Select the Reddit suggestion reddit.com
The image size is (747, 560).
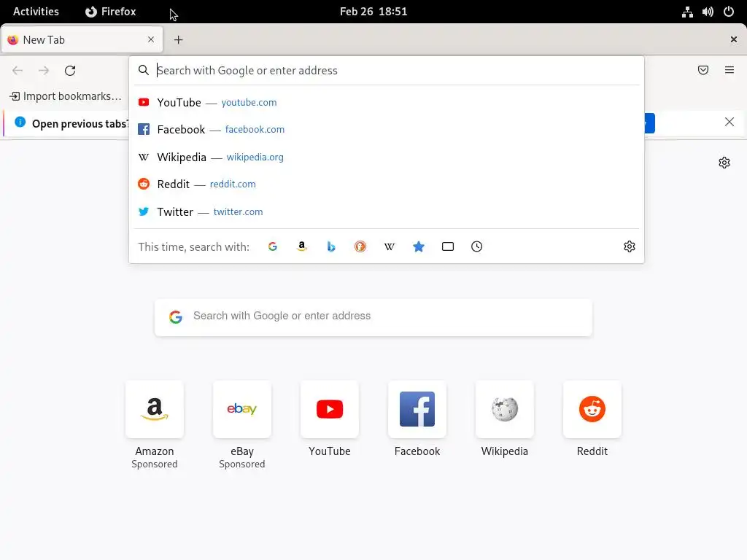click(387, 184)
